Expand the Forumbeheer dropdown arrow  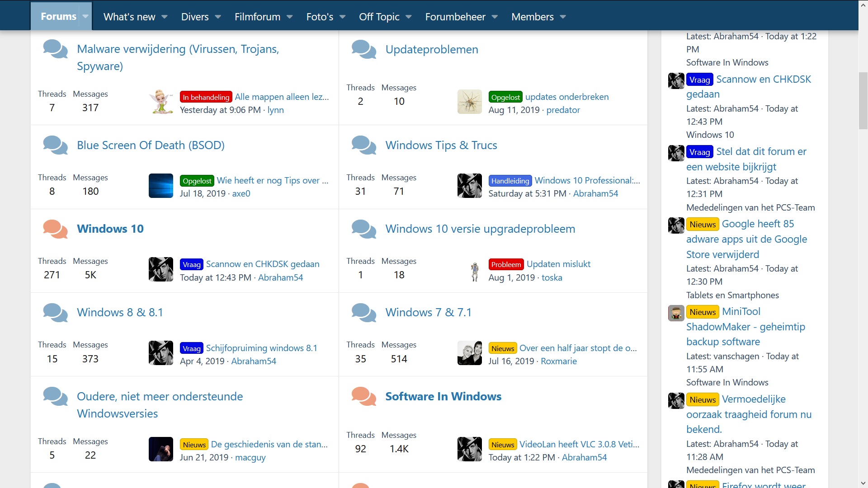[x=495, y=17]
